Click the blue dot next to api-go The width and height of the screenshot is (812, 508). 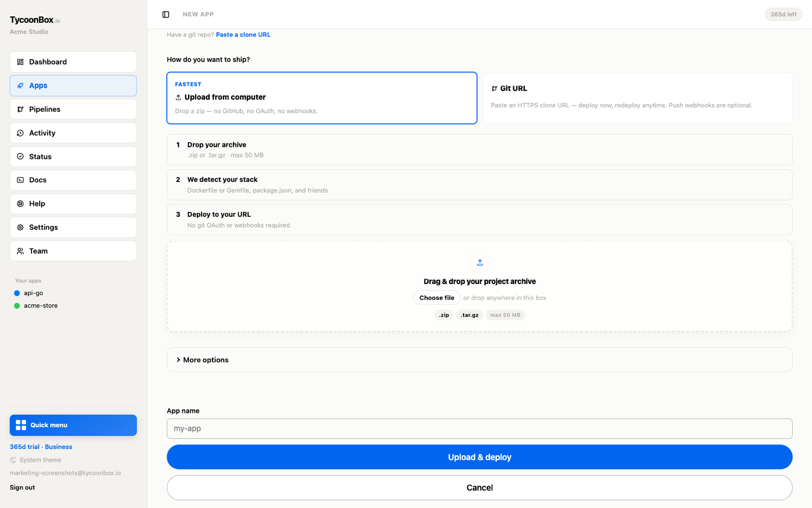(x=17, y=293)
